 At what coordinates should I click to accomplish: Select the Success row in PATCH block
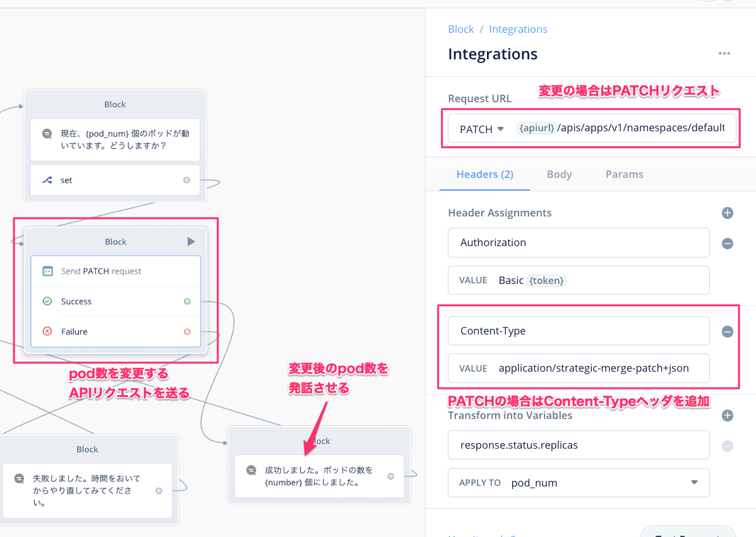pyautogui.click(x=116, y=302)
